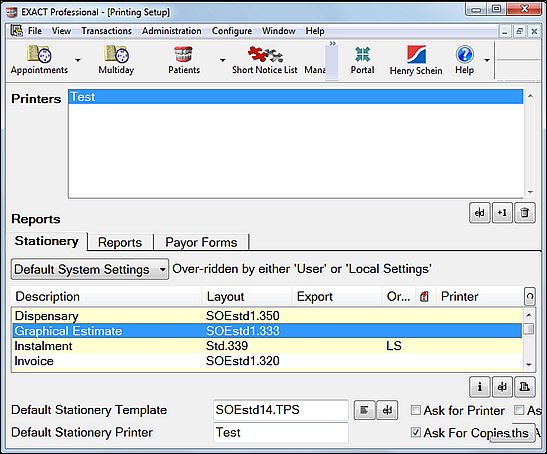Screen dimensions: 547x454
Task: Open the Configure menu
Action: [232, 31]
